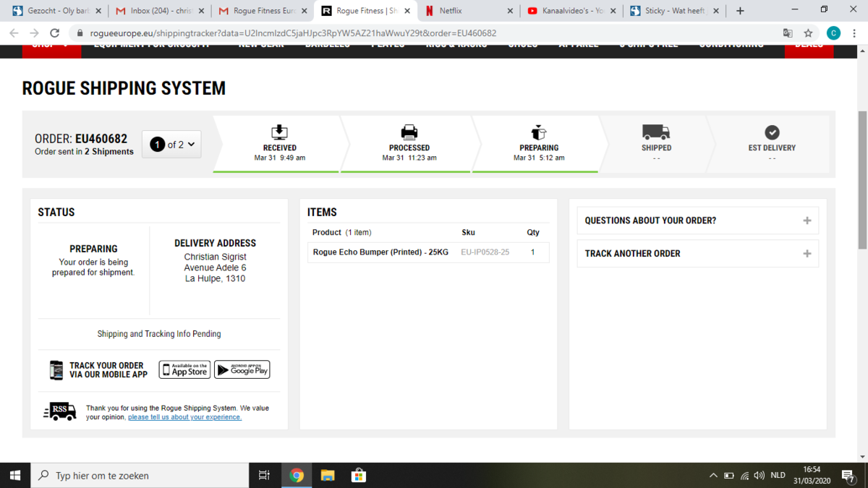Open the shipment 1 of 2 dropdown
The width and height of the screenshot is (868, 488).
point(171,145)
